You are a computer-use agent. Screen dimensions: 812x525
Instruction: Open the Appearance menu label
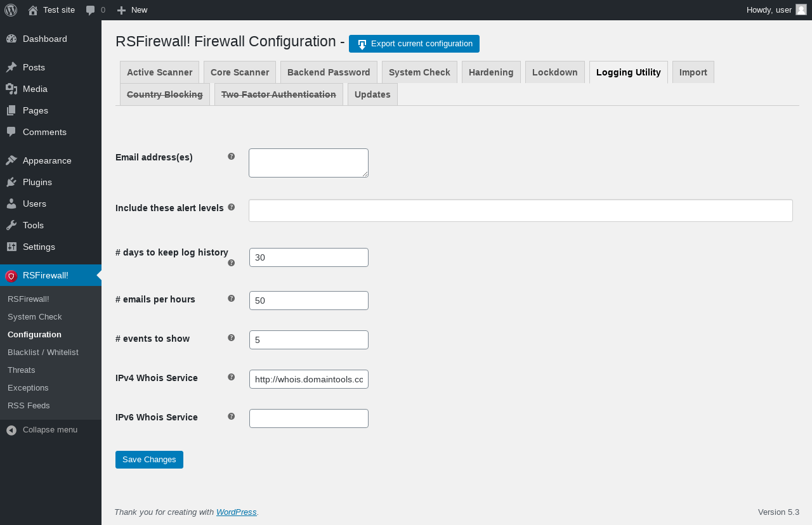pos(47,160)
